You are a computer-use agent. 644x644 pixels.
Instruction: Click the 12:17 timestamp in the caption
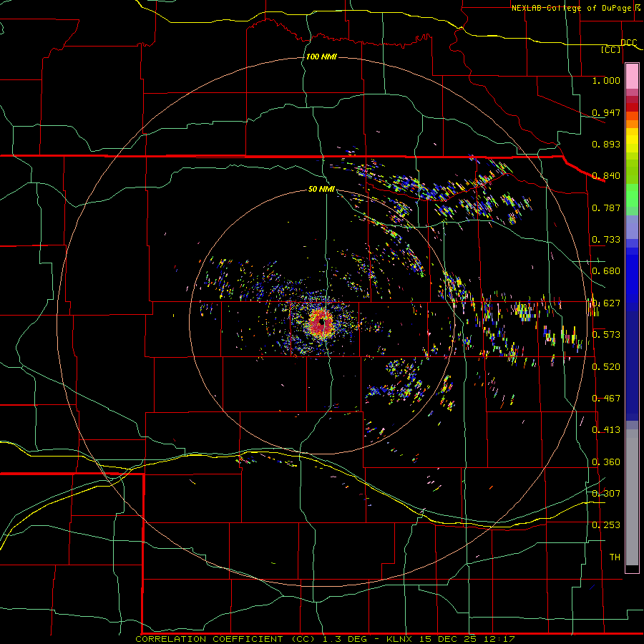pyautogui.click(x=499, y=639)
